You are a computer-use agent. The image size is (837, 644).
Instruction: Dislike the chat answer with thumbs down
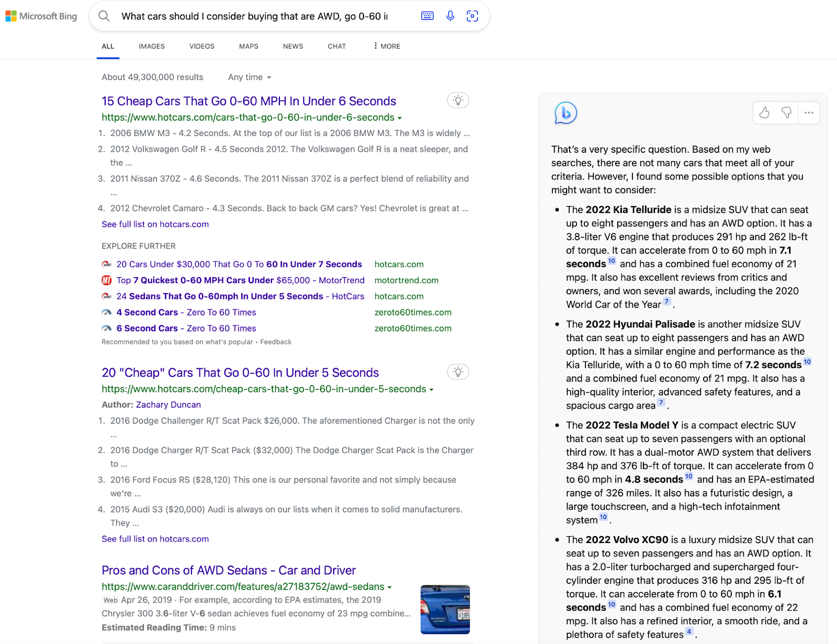tap(786, 112)
